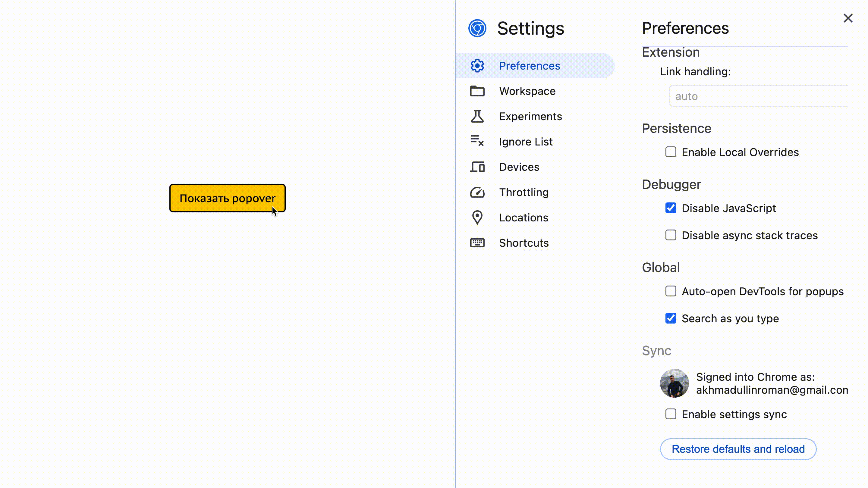Click the Workspace folder icon
This screenshot has width=868, height=488.
point(477,91)
